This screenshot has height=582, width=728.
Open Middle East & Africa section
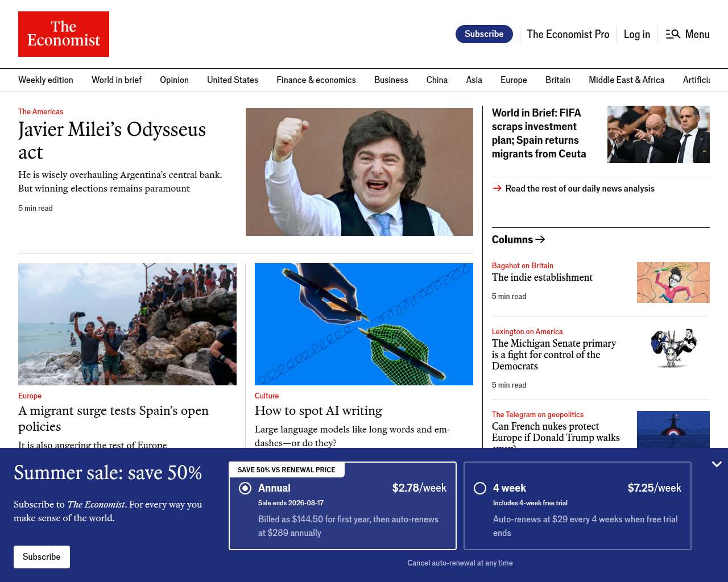627,80
